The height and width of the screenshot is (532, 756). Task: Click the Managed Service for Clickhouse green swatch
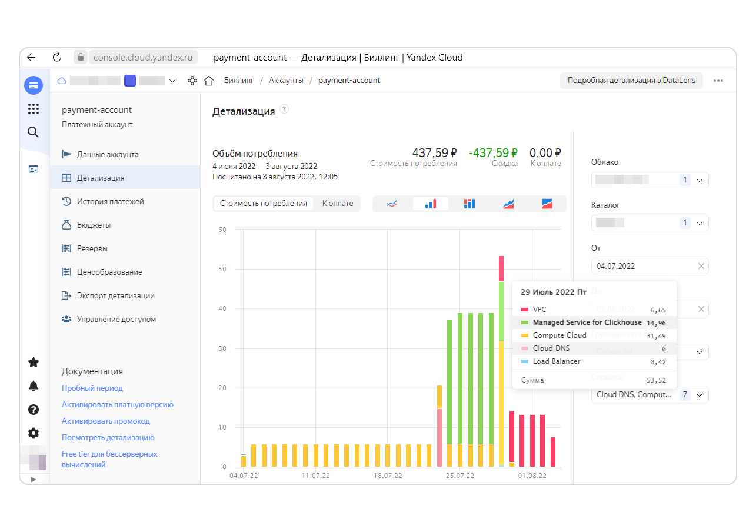pyautogui.click(x=525, y=322)
